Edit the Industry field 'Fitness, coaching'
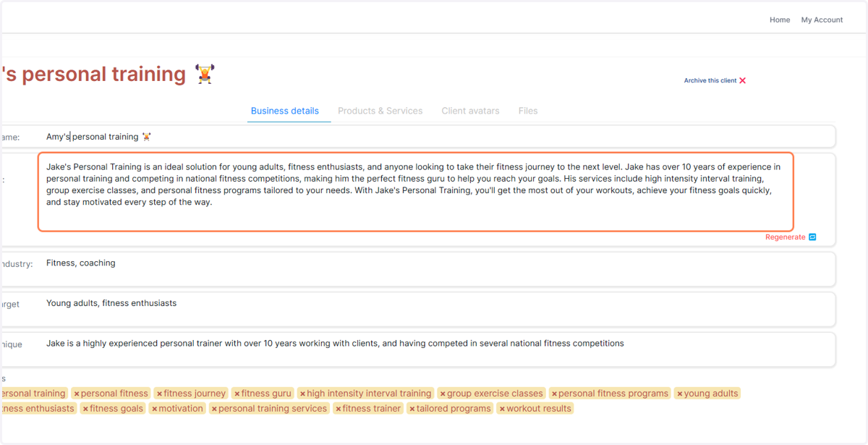This screenshot has width=868, height=445. click(437, 269)
